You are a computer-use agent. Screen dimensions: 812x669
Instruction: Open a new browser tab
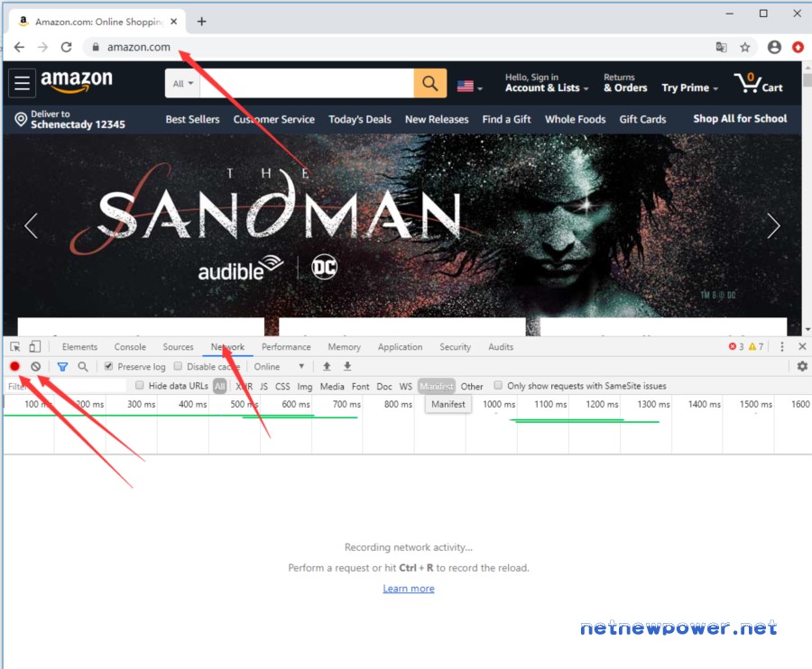coord(201,22)
